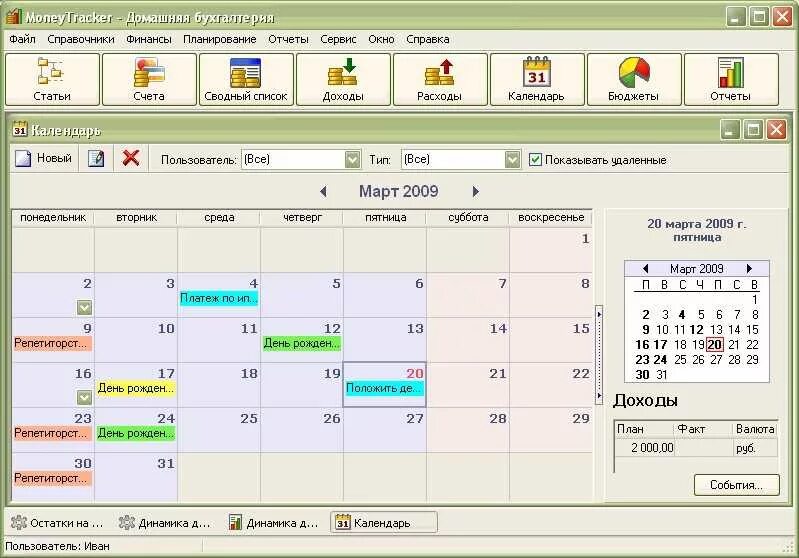
Task: Pick day 25 in mini calendar
Action: coord(680,360)
